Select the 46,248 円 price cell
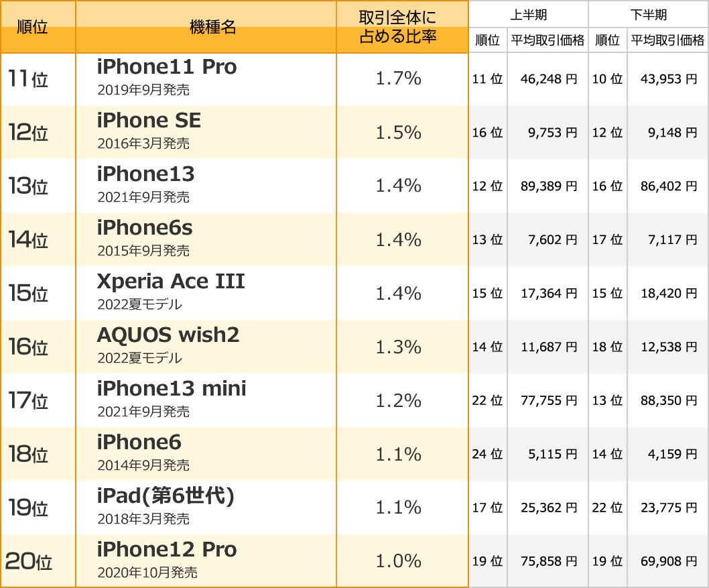Image resolution: width=709 pixels, height=588 pixels. coord(548,79)
